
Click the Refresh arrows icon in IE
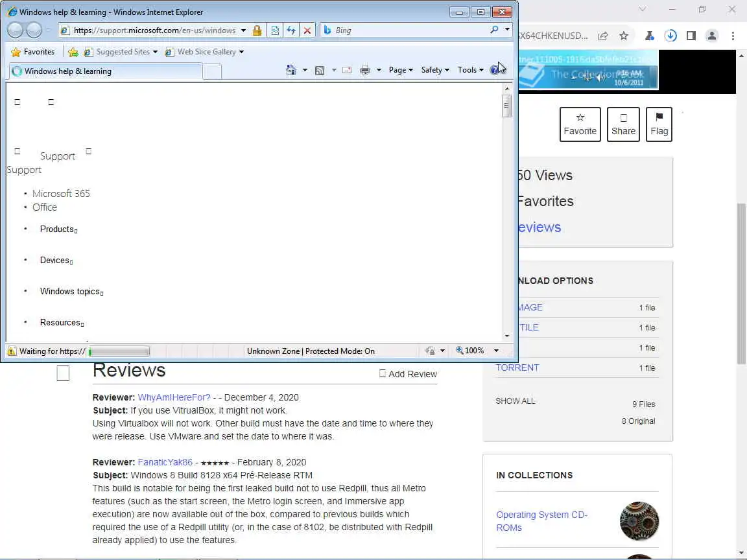pos(290,30)
